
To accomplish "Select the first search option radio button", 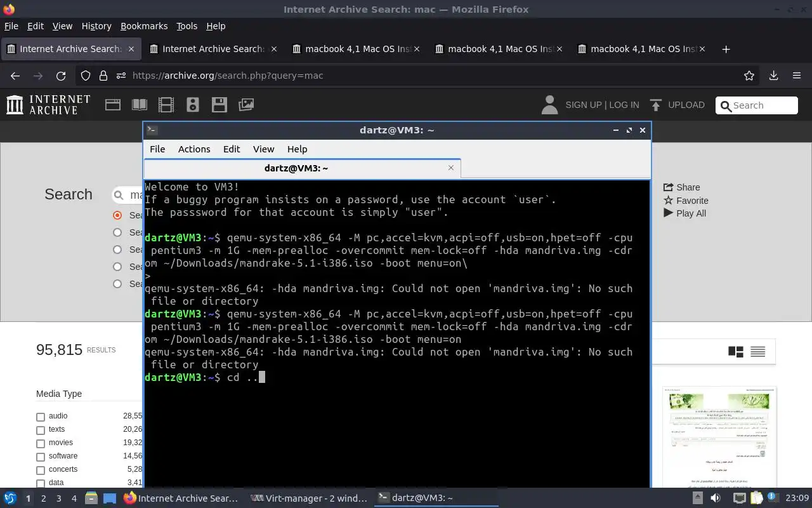I will [117, 215].
